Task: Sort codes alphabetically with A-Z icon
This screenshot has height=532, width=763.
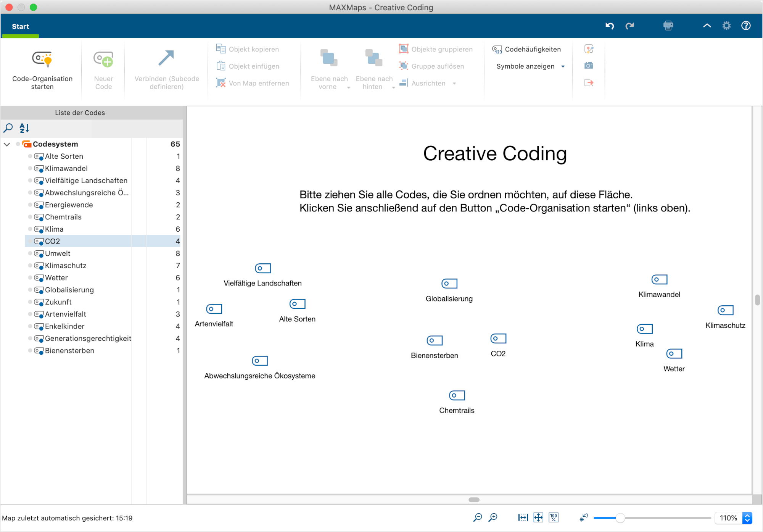Action: (x=24, y=128)
